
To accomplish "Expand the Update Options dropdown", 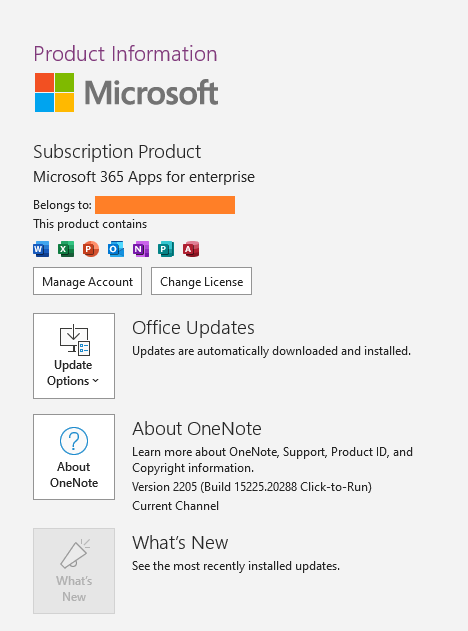I will pos(74,356).
